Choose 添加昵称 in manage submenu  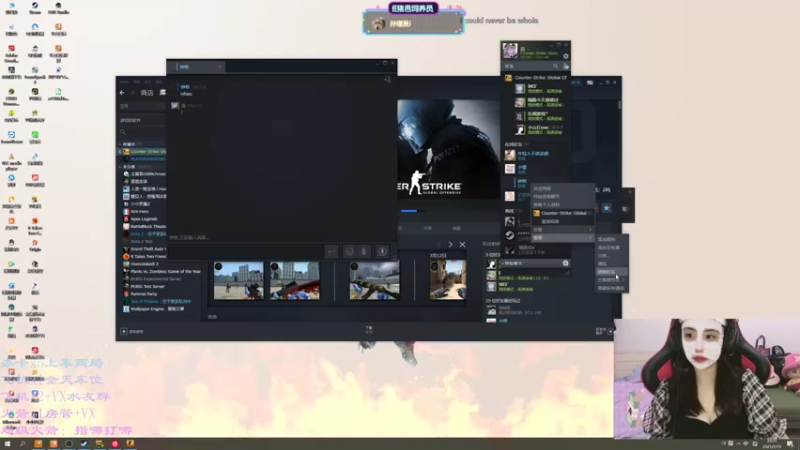click(607, 239)
